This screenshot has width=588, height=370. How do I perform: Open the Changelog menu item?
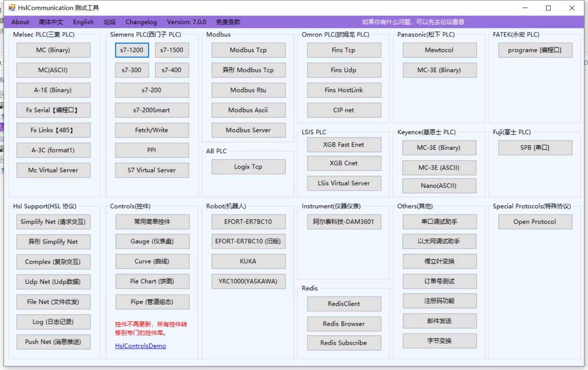coord(141,22)
